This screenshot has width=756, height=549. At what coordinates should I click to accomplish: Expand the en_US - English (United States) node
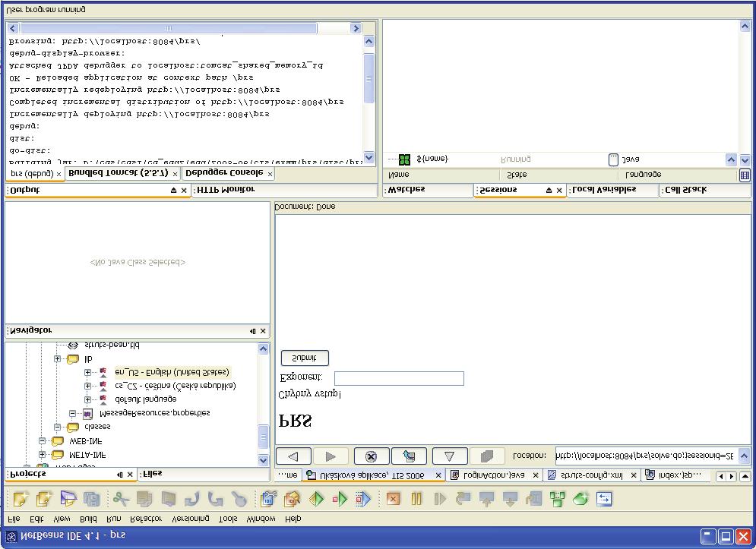pos(87,372)
